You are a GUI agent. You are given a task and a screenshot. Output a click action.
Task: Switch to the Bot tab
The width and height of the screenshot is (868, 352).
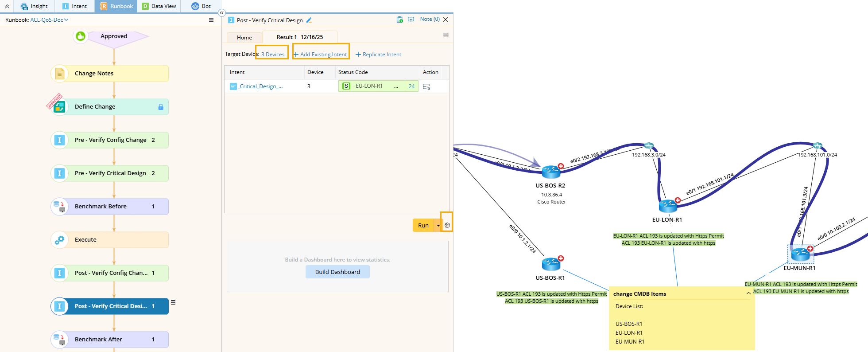click(x=201, y=6)
